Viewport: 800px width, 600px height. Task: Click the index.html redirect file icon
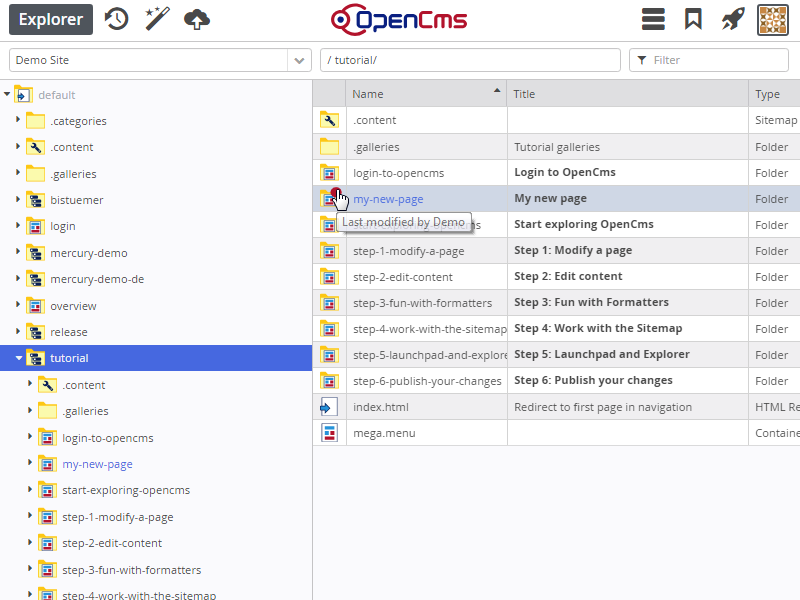tap(329, 407)
